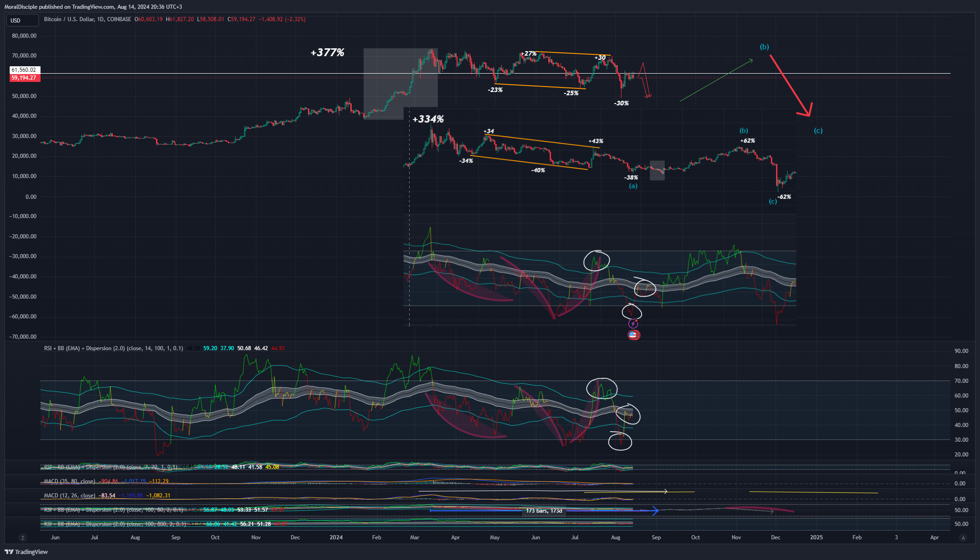Click the white 61,560.02 price label
Viewport: 980px width, 560px height.
pyautogui.click(x=24, y=70)
